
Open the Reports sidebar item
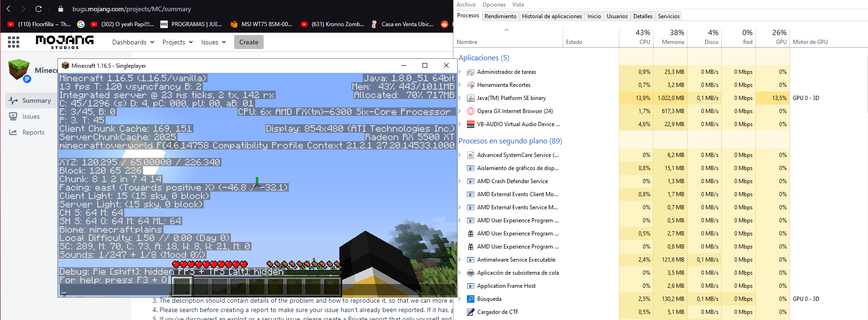click(33, 132)
